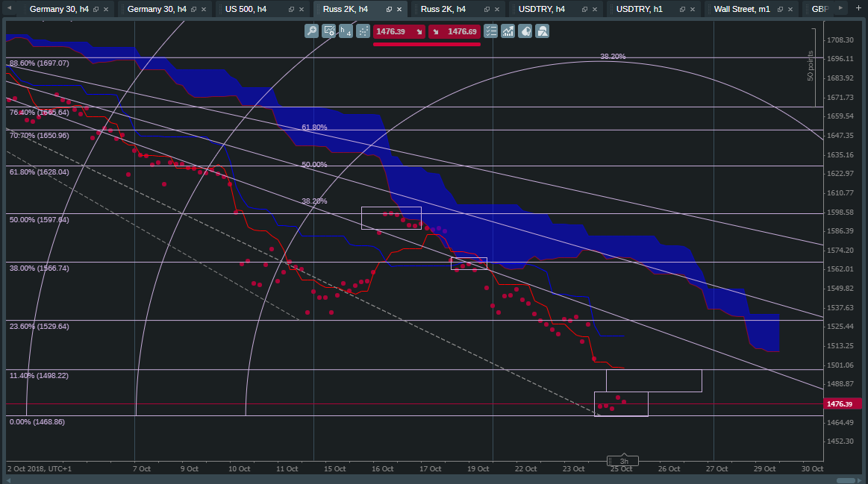Close the Wall Street, m1 tab
Image resolution: width=868 pixels, height=484 pixels.
[790, 10]
